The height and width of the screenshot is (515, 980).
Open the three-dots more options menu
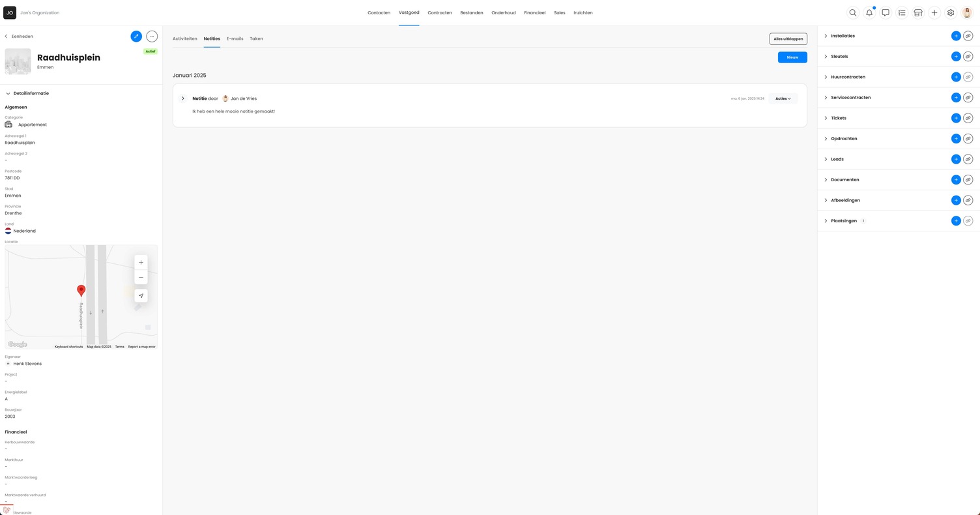[x=152, y=37]
